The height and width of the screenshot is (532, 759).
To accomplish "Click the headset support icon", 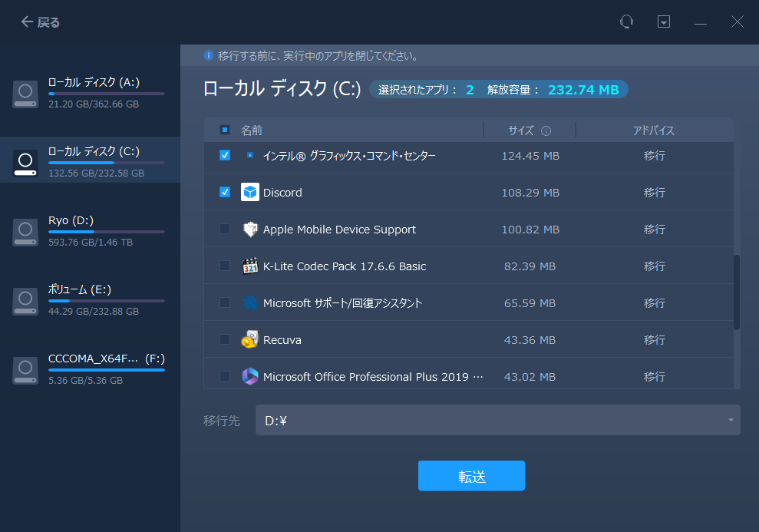I will tap(627, 22).
